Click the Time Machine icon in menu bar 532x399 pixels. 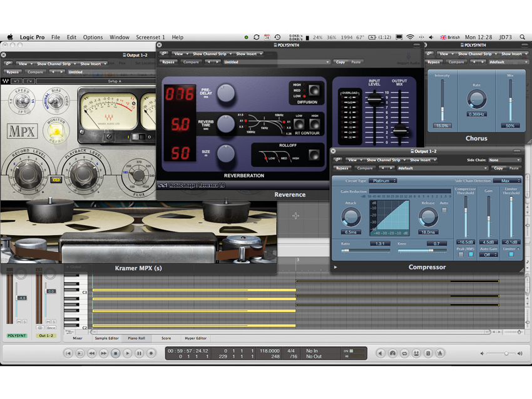[x=277, y=37]
